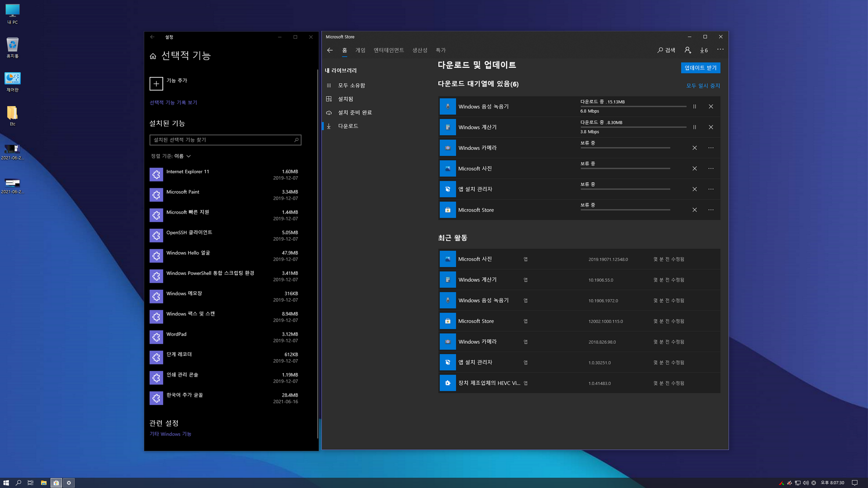Cancel the Windows 계산기 download
This screenshot has width=868, height=488.
coord(711,127)
